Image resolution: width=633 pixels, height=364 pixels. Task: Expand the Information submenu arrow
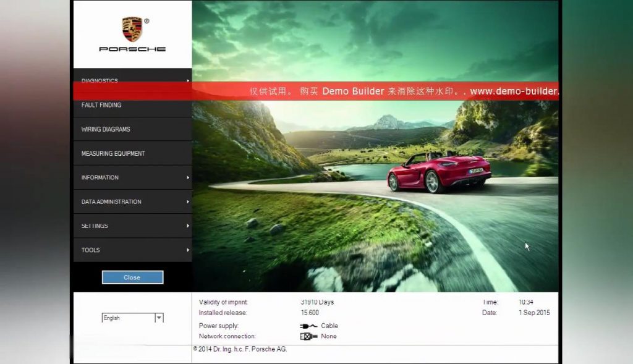pos(188,177)
